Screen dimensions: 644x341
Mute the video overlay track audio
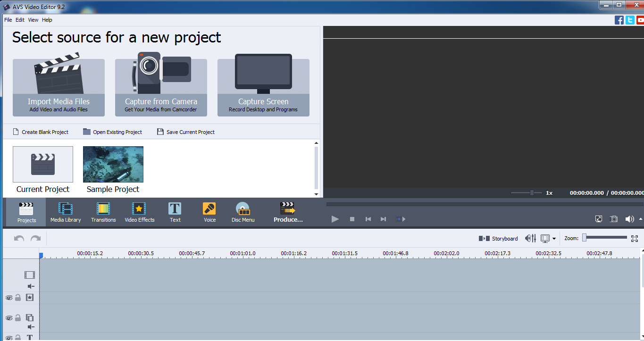31,327
